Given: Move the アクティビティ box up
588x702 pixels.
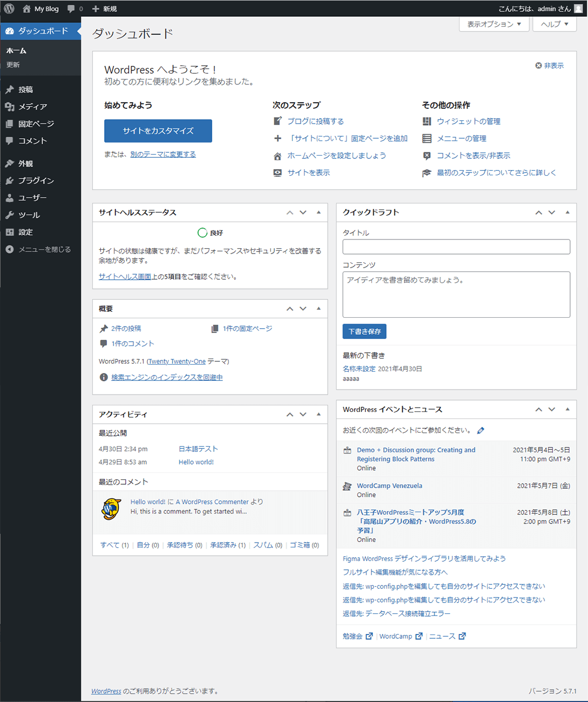Looking at the screenshot, I should pyautogui.click(x=290, y=414).
